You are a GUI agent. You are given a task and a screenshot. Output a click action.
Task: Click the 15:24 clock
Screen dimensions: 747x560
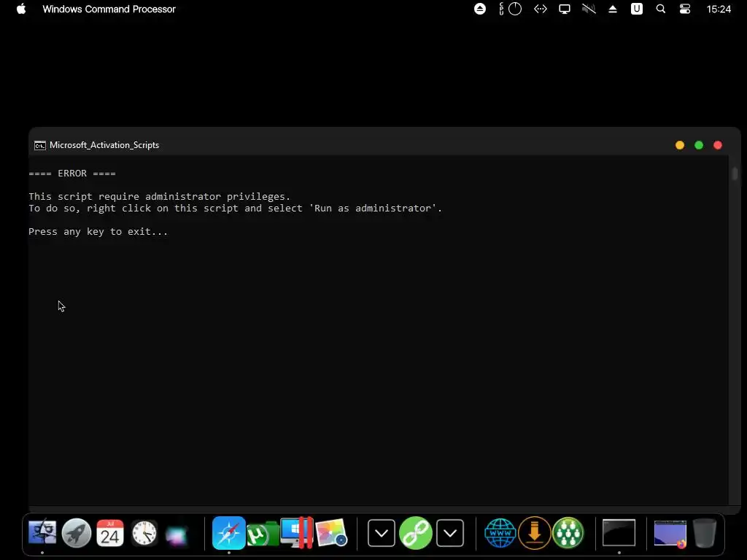(x=719, y=9)
